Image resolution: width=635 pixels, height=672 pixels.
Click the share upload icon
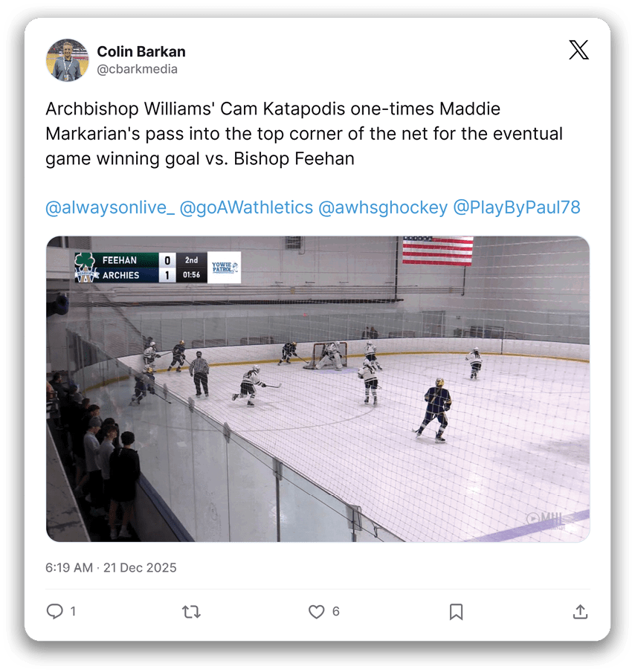click(x=580, y=611)
